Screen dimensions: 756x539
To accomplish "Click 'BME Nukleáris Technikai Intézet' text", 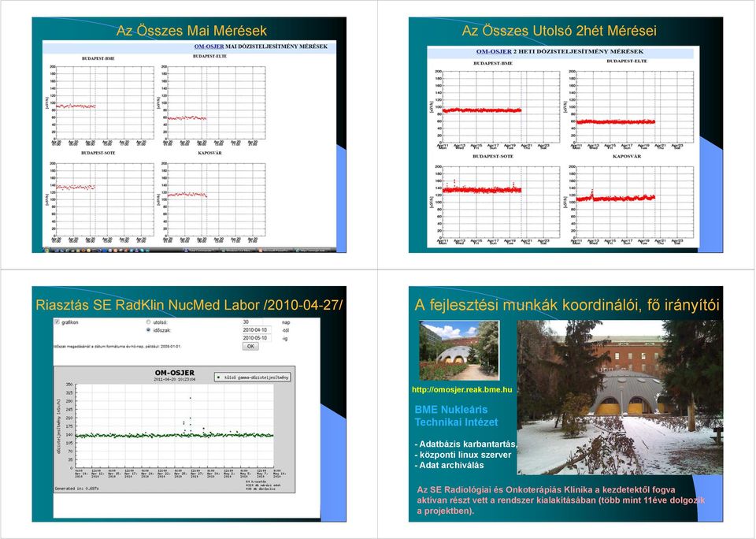I will coord(456,416).
